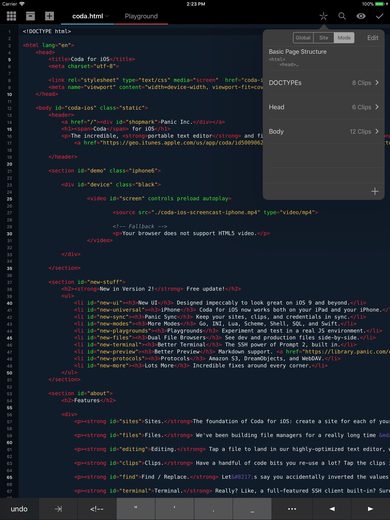
Task: Switch to coda.html tab
Action: point(88,16)
